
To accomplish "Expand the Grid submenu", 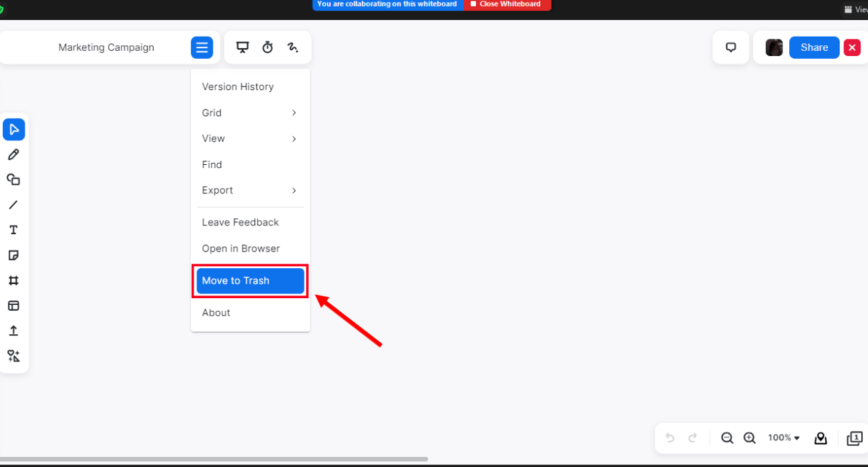I will pyautogui.click(x=250, y=113).
